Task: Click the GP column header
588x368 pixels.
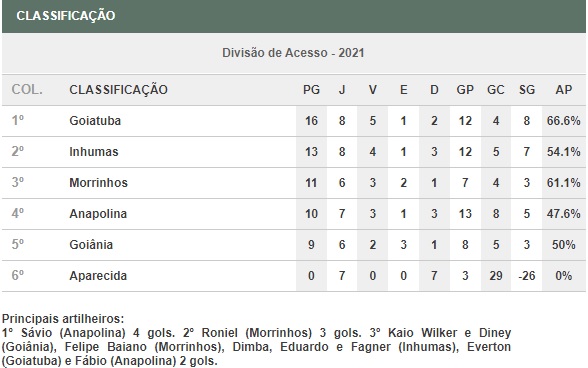Action: [465, 90]
